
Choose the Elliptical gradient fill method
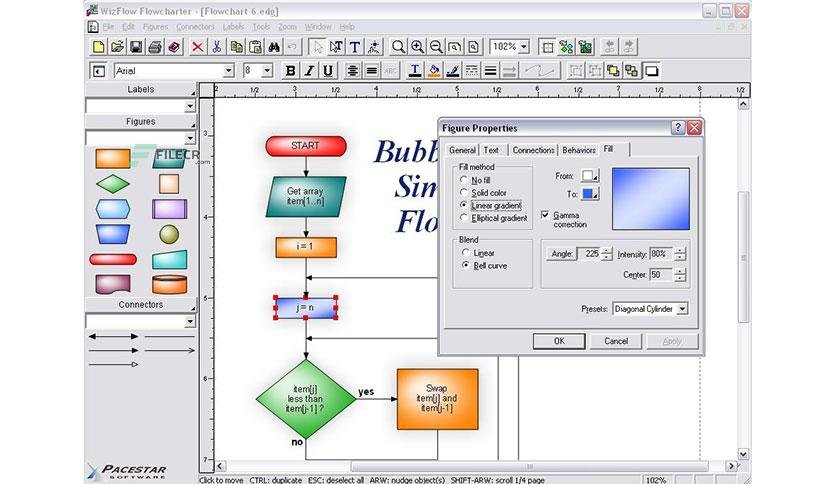pos(464,217)
